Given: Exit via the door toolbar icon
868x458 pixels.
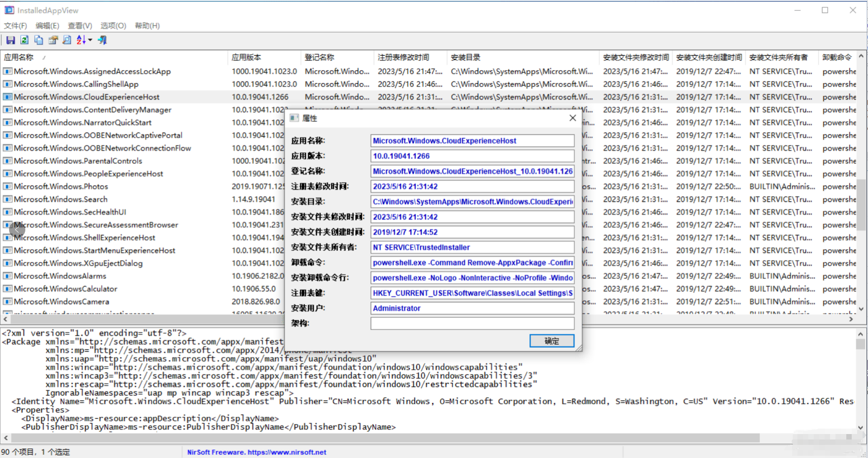Looking at the screenshot, I should point(102,40).
